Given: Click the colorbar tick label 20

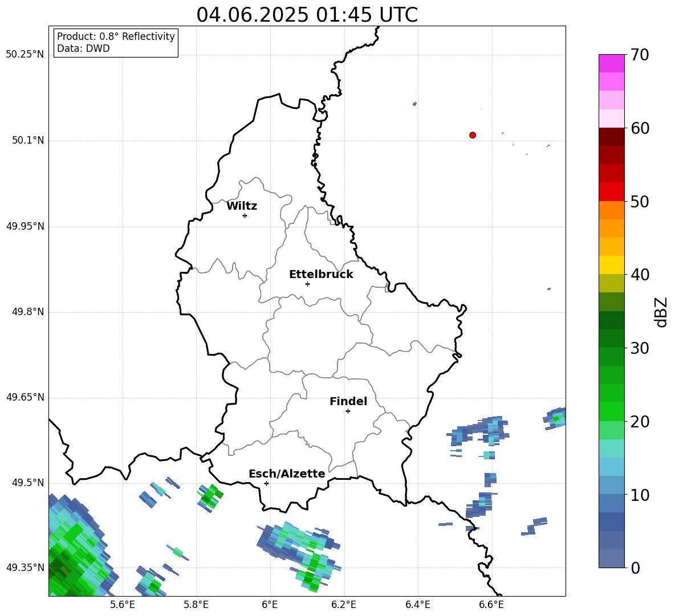Looking at the screenshot, I should [640, 422].
